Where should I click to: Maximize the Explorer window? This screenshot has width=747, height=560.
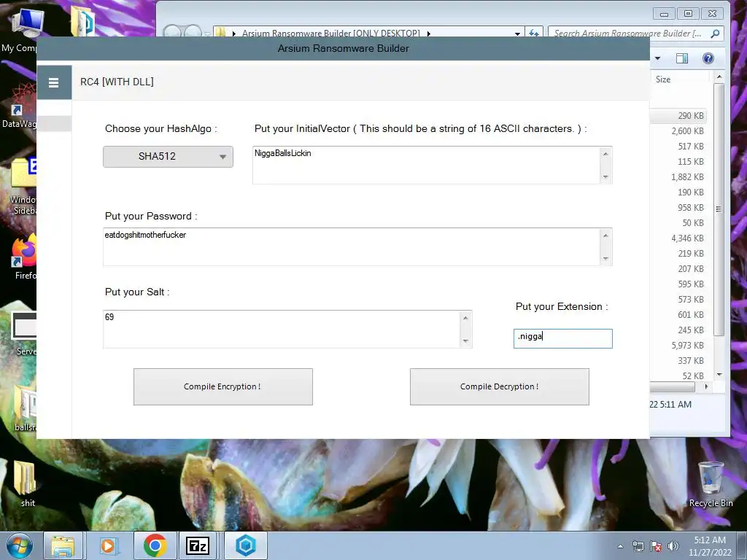[x=688, y=14]
